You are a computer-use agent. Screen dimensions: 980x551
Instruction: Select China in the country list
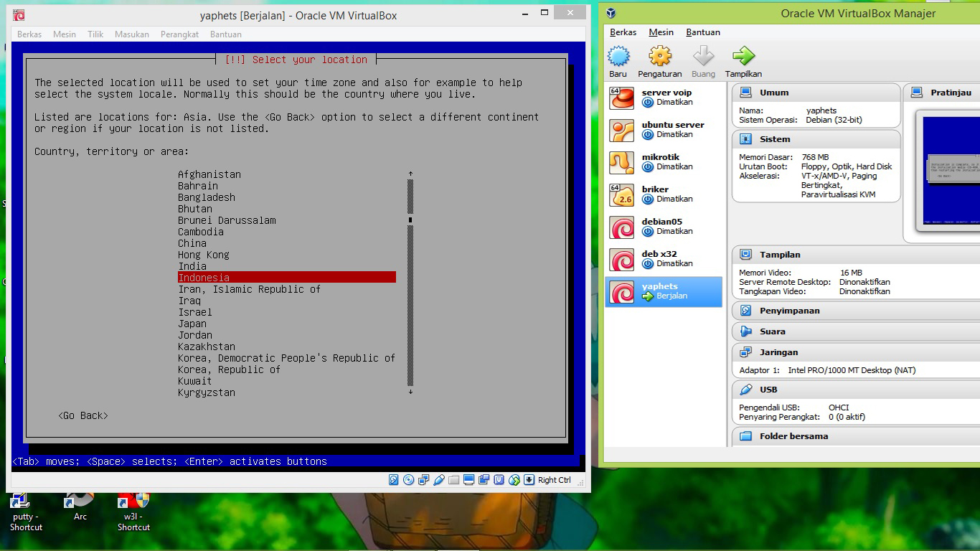(192, 243)
